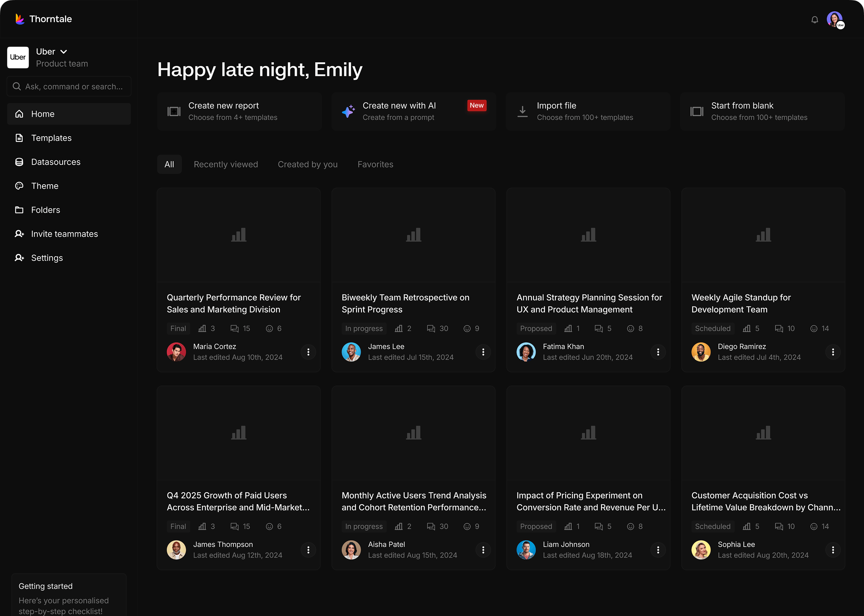Image resolution: width=864 pixels, height=616 pixels.
Task: Open options menu on Quarterly Performance Review card
Action: coord(309,352)
